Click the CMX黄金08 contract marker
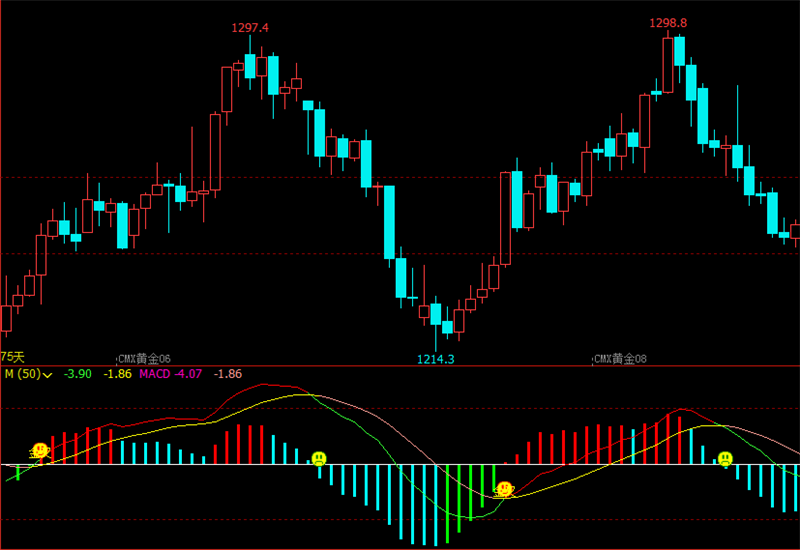 pyautogui.click(x=620, y=359)
